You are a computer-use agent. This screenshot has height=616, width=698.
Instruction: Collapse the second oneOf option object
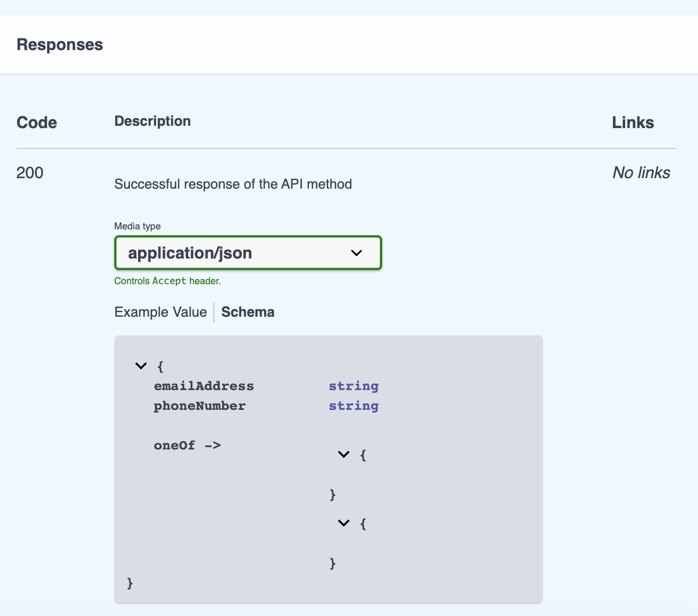[x=343, y=523]
